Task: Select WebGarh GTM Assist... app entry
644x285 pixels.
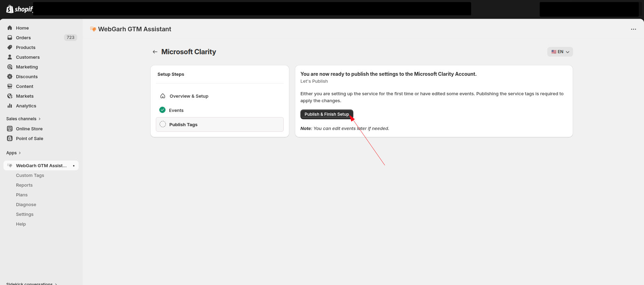Action: [41, 165]
